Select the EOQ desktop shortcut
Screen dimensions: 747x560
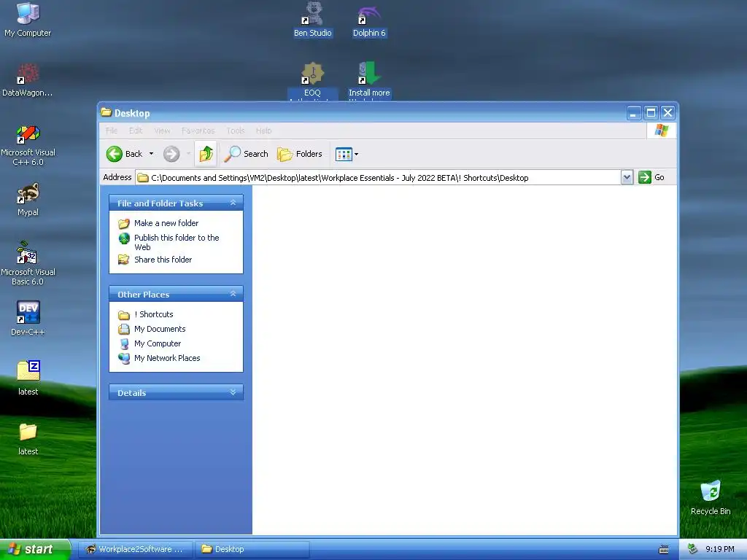[x=312, y=80]
